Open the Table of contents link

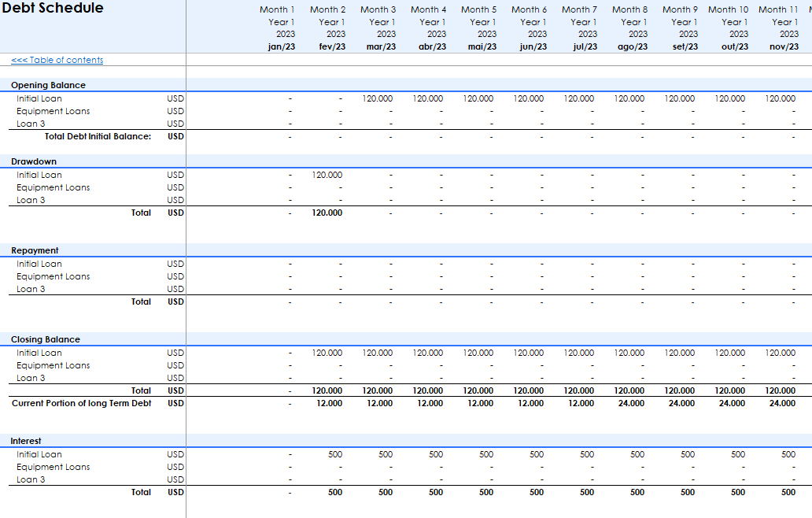57,61
